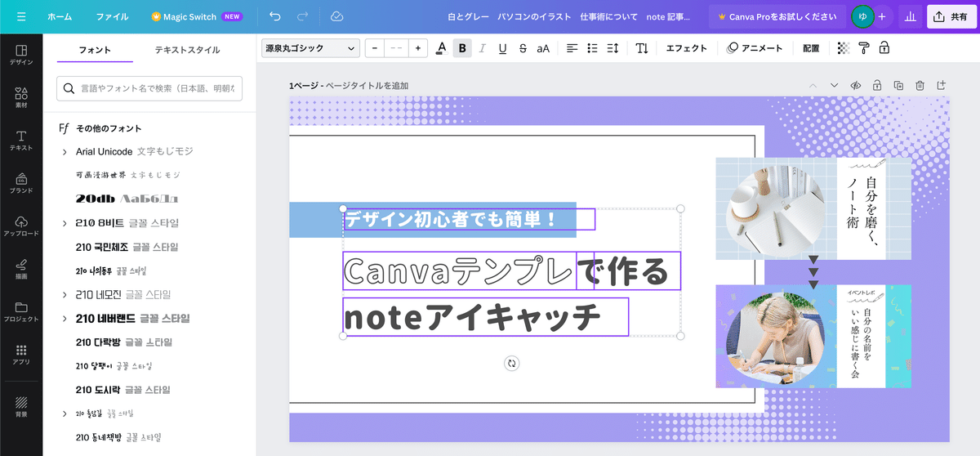Duplicate the page
The width and height of the screenshot is (980, 456).
point(898,85)
